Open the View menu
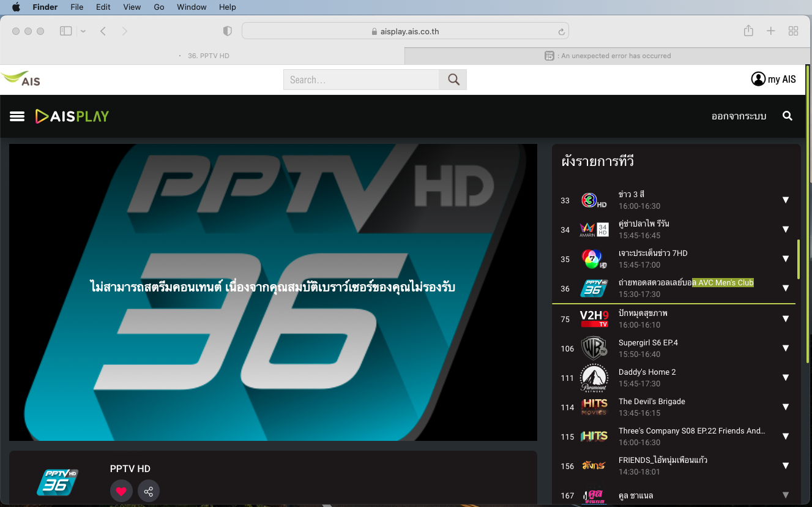812x507 pixels. (132, 7)
